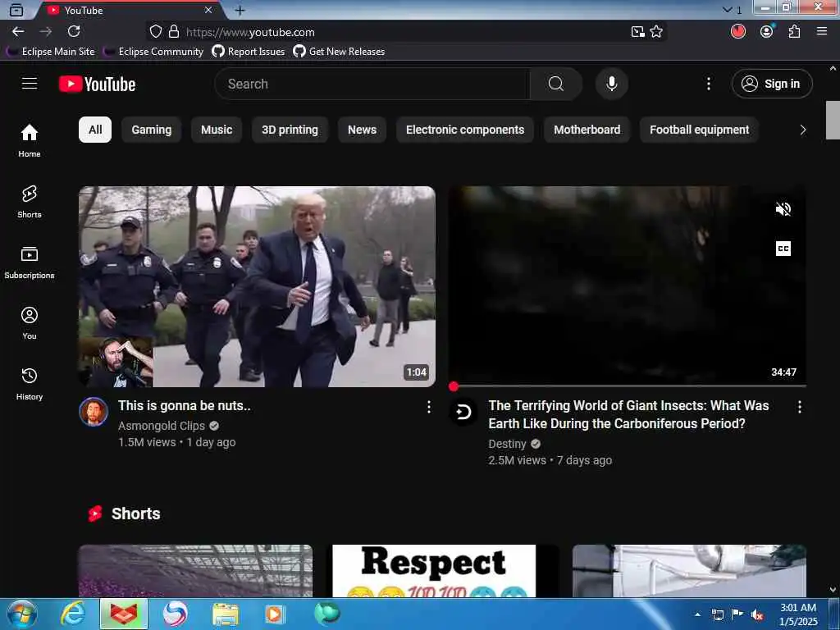Open Report Issues bookmark
The image size is (840, 630).
249,52
